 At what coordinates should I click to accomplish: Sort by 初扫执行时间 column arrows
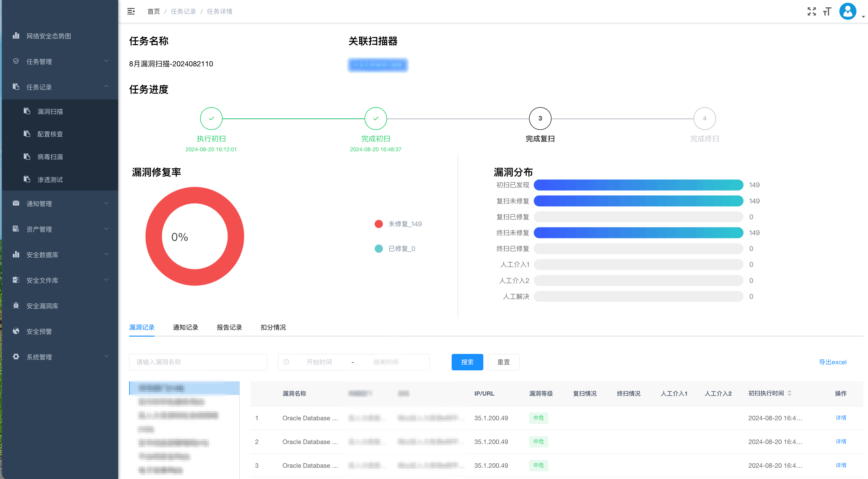tap(789, 393)
